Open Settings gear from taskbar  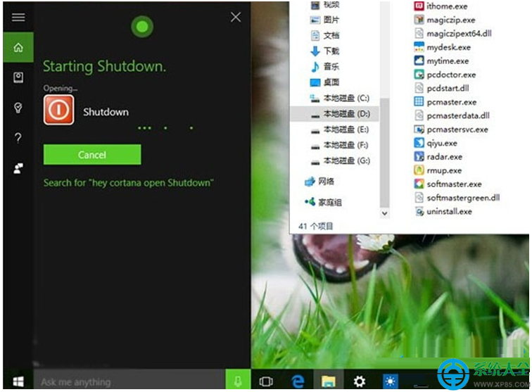[x=360, y=381]
